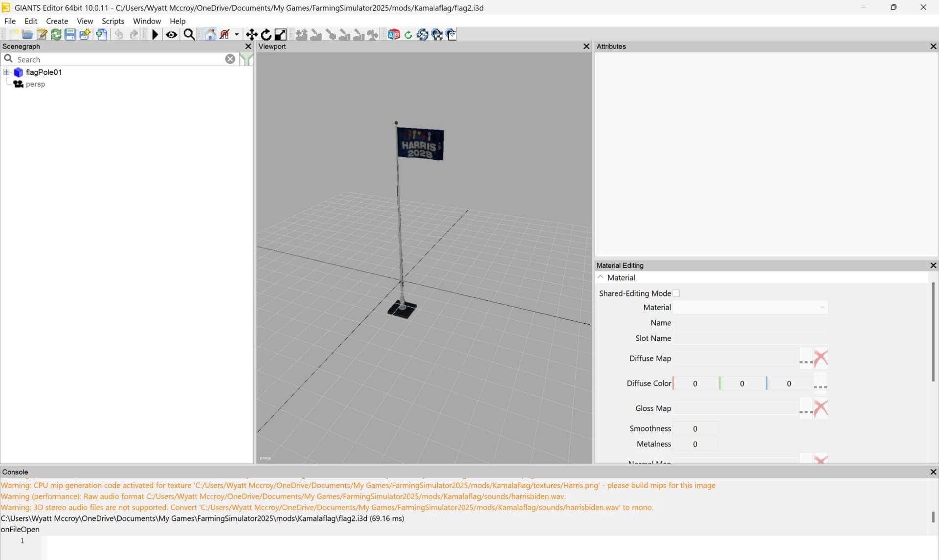Open the toolbar dropdown arrow beside the crossed-out icon
Image resolution: width=939 pixels, height=560 pixels.
pos(237,34)
